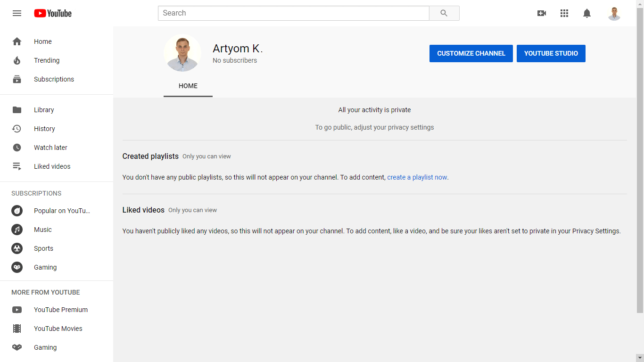Show notifications via bell icon

pyautogui.click(x=587, y=13)
